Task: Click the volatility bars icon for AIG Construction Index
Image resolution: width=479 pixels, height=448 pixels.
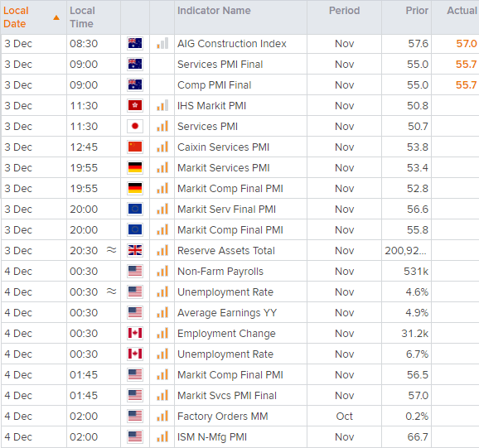Action: 162,43
